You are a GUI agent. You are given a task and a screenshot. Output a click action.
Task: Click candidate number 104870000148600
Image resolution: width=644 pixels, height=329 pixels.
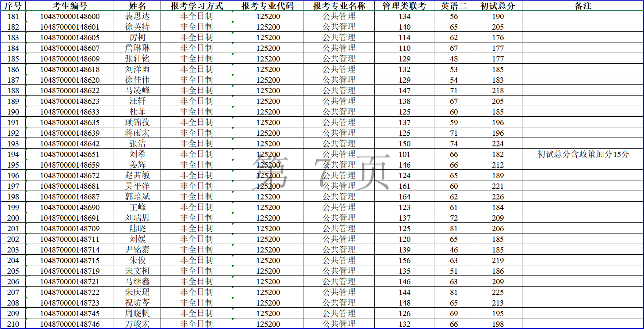tap(70, 16)
